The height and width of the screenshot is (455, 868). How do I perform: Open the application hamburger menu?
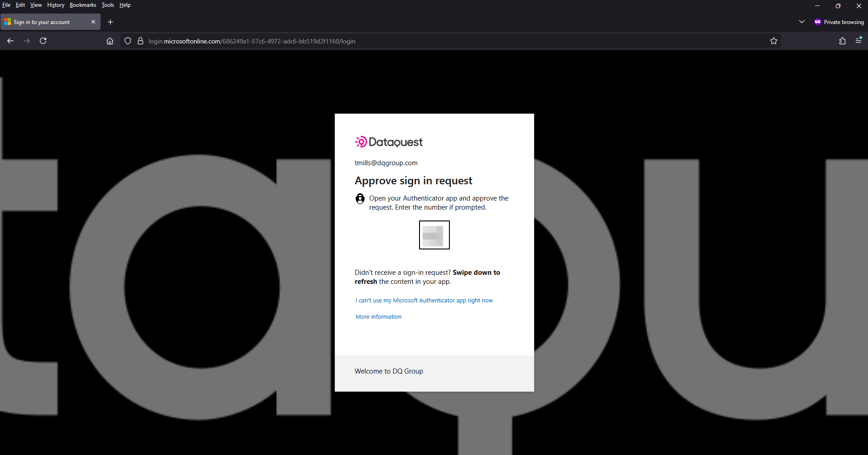click(x=858, y=41)
